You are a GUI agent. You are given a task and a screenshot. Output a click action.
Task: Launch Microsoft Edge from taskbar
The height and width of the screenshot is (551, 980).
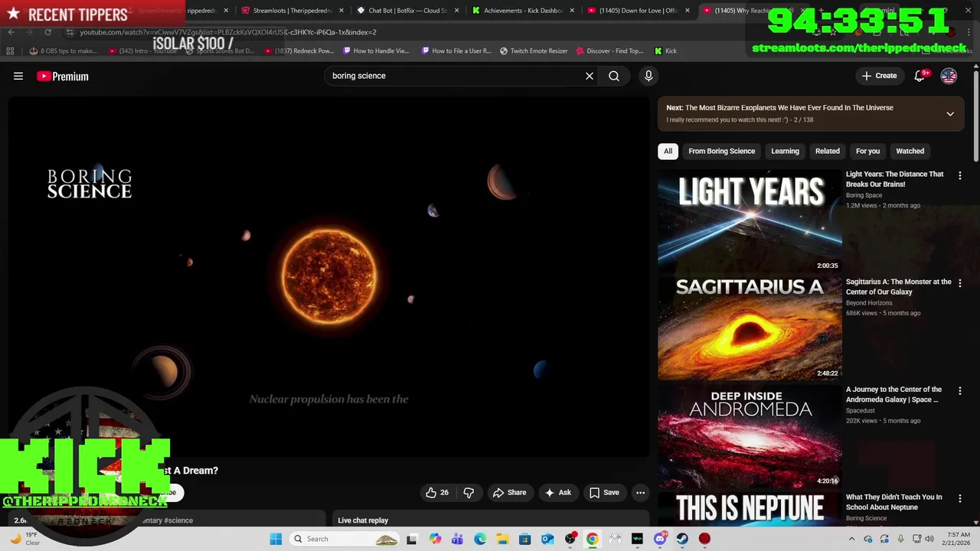tap(480, 539)
